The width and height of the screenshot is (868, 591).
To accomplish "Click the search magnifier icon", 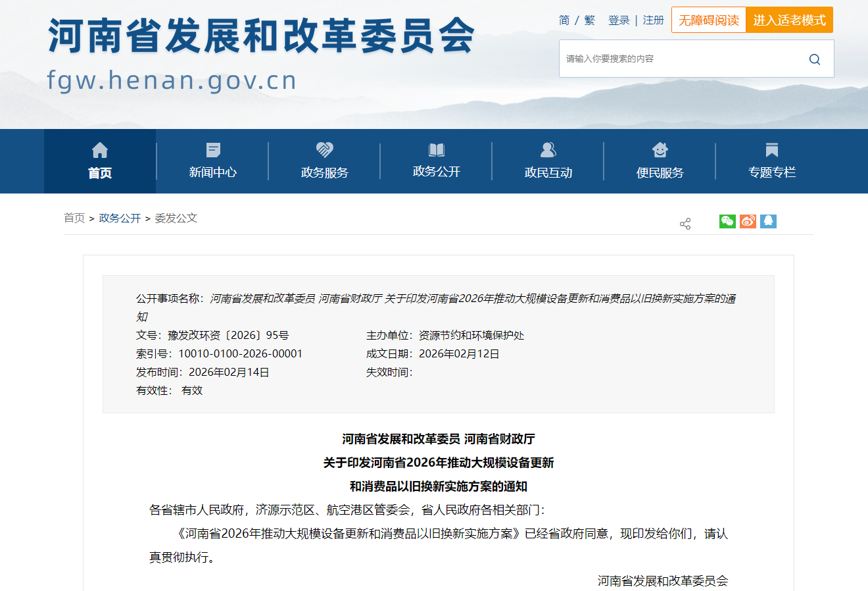I will point(814,59).
